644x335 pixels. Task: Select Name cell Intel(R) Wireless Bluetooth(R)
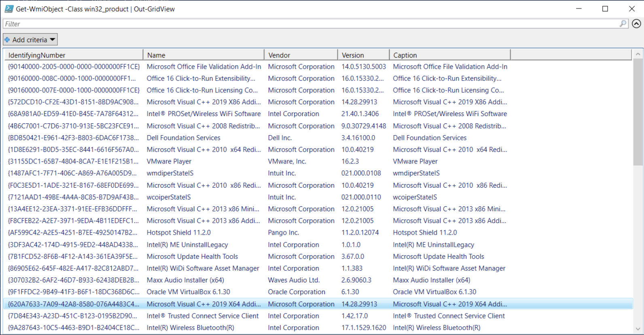[190, 328]
